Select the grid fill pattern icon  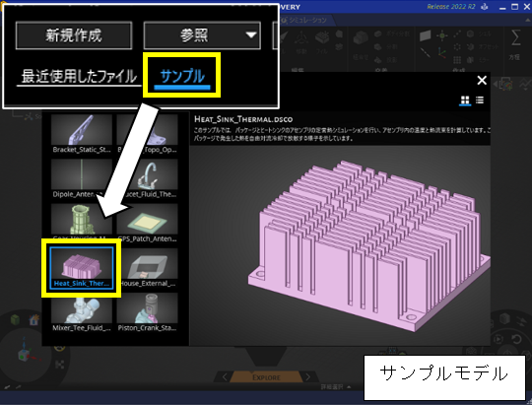tap(457, 60)
